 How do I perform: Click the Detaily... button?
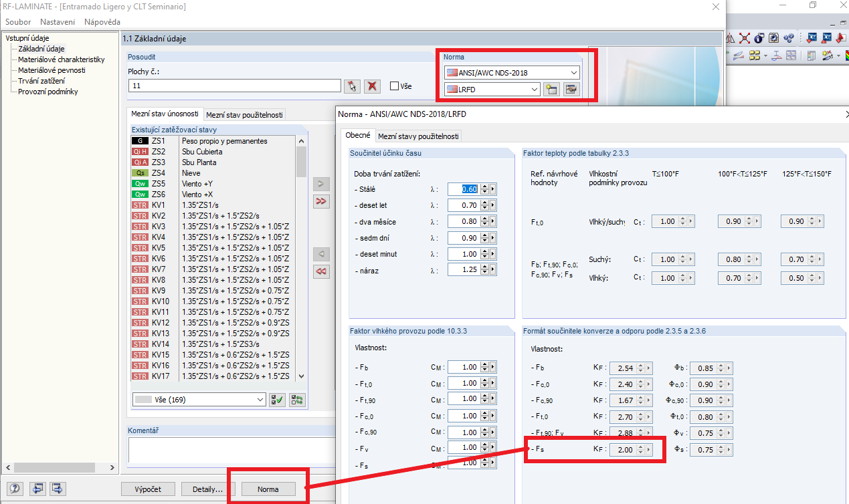[207, 489]
